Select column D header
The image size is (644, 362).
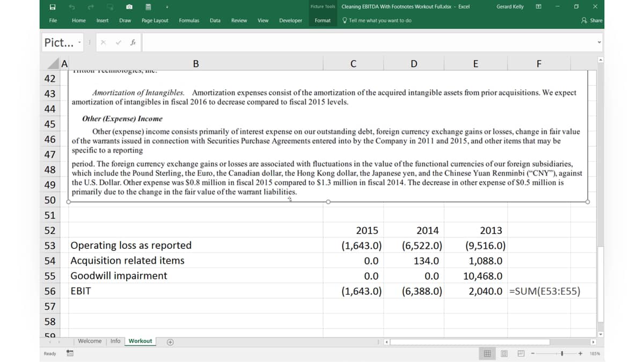click(414, 64)
